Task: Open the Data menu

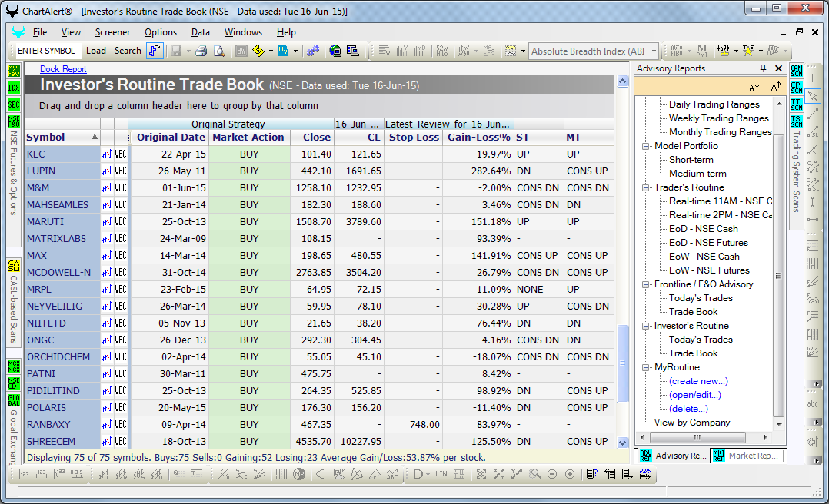Action: tap(201, 32)
